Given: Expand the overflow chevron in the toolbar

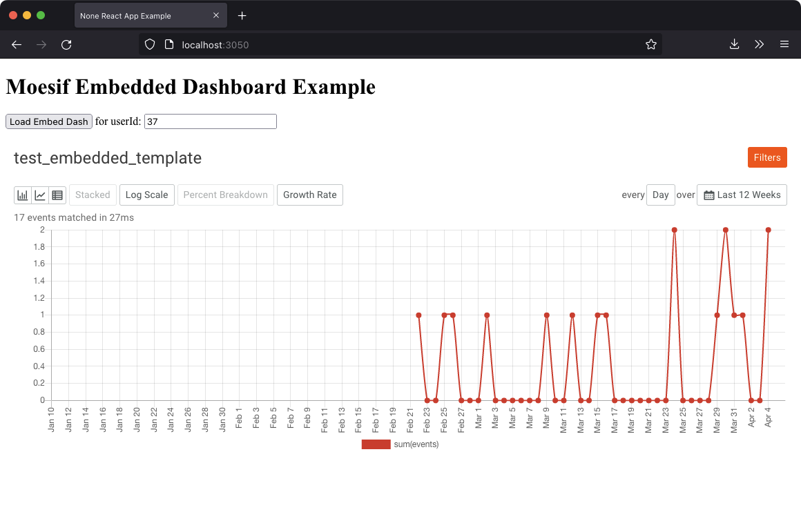Looking at the screenshot, I should click(x=759, y=44).
